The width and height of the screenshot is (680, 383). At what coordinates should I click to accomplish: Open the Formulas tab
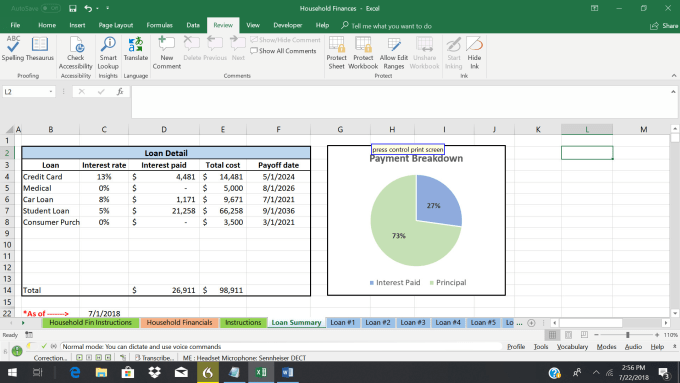coord(160,25)
